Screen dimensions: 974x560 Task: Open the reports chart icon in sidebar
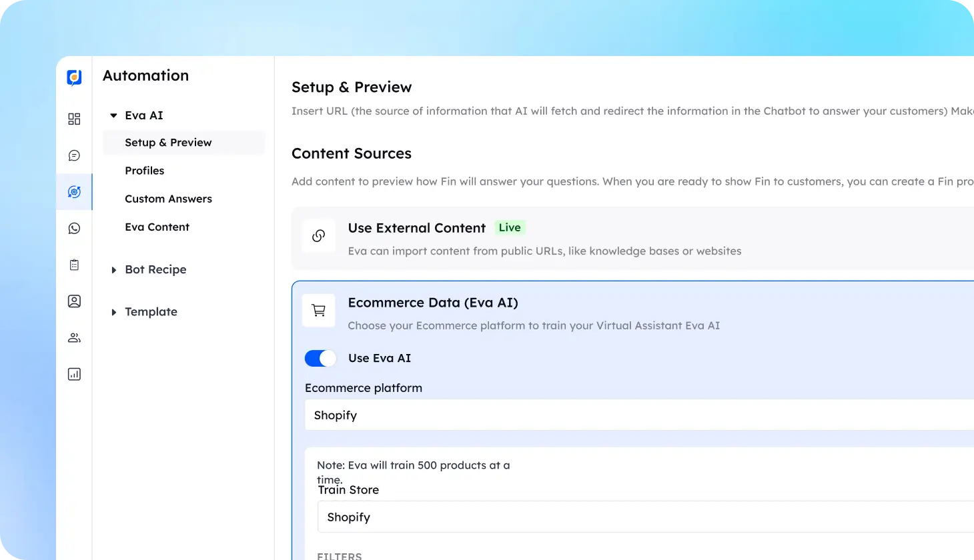(74, 374)
